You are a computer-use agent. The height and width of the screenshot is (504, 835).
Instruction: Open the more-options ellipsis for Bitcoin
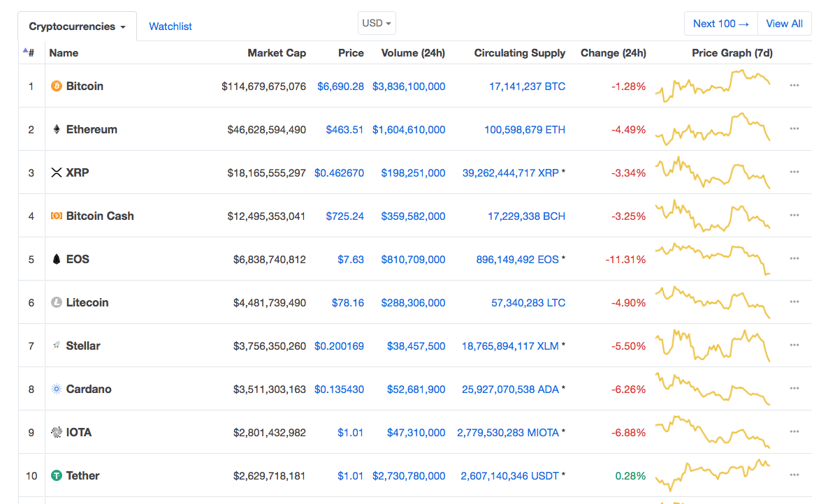pos(794,85)
